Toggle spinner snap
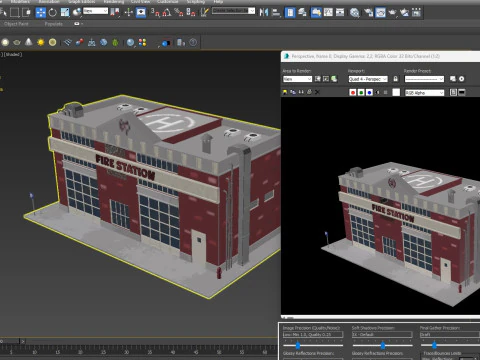Screen dimensions: 480x360 coord(191,13)
